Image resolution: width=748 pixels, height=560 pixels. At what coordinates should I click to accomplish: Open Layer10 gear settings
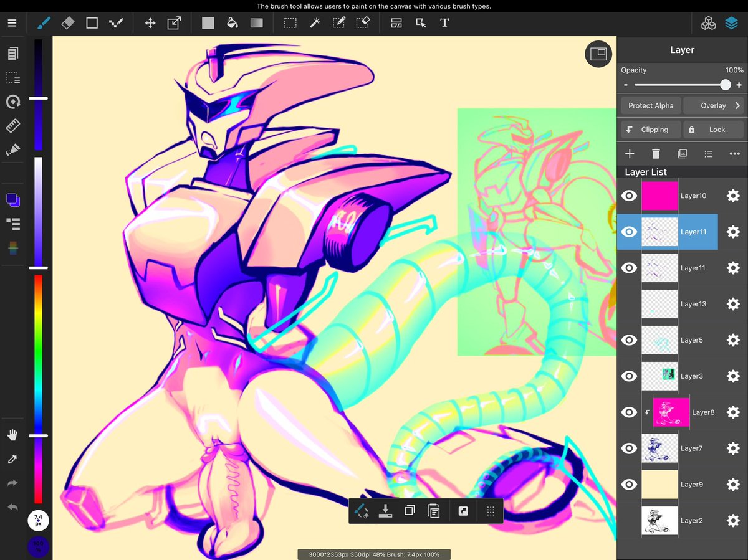733,196
